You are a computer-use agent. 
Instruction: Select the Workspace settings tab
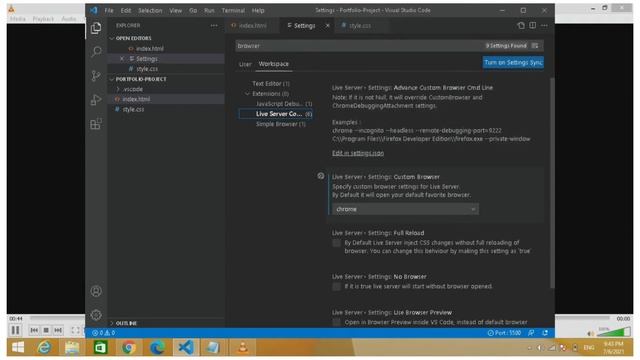click(x=273, y=64)
